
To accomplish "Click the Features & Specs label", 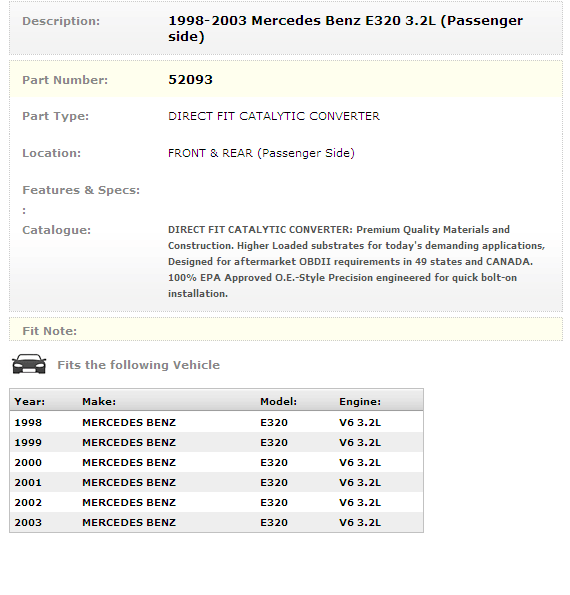I will tap(81, 190).
